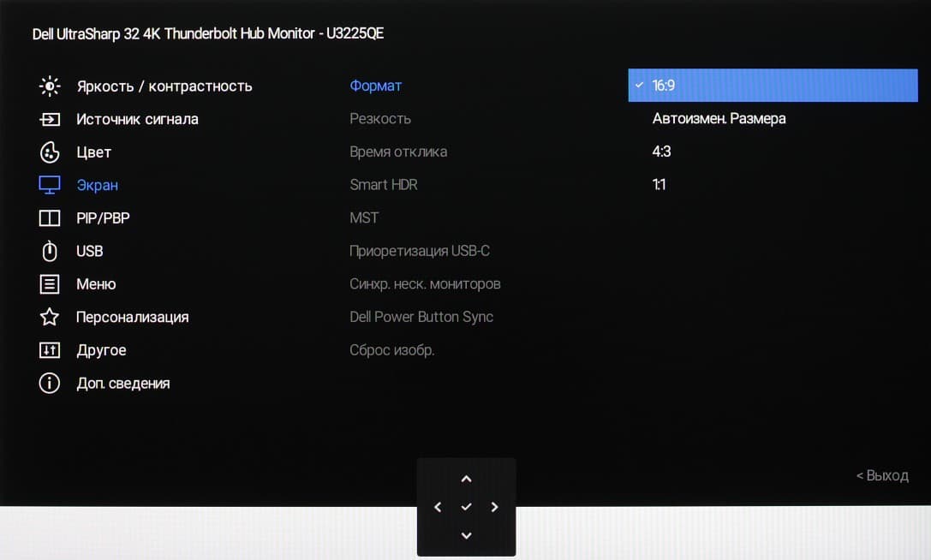Open Доп. сведения menu
The width and height of the screenshot is (931, 560).
pos(123,384)
